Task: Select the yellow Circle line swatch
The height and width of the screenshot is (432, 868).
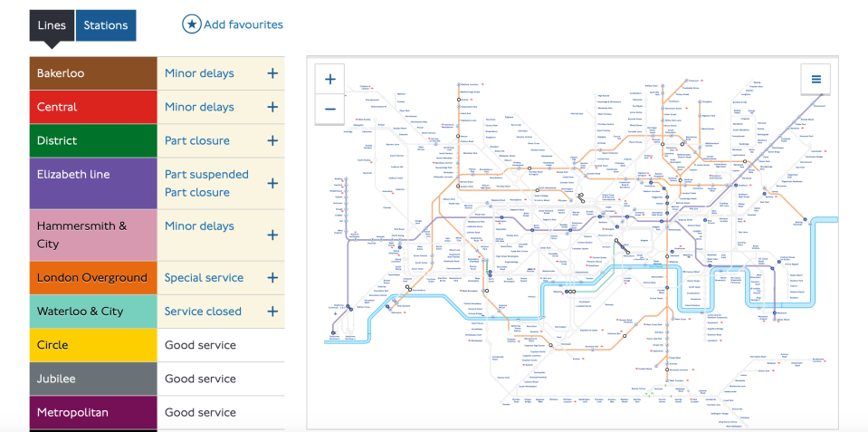Action: click(93, 345)
